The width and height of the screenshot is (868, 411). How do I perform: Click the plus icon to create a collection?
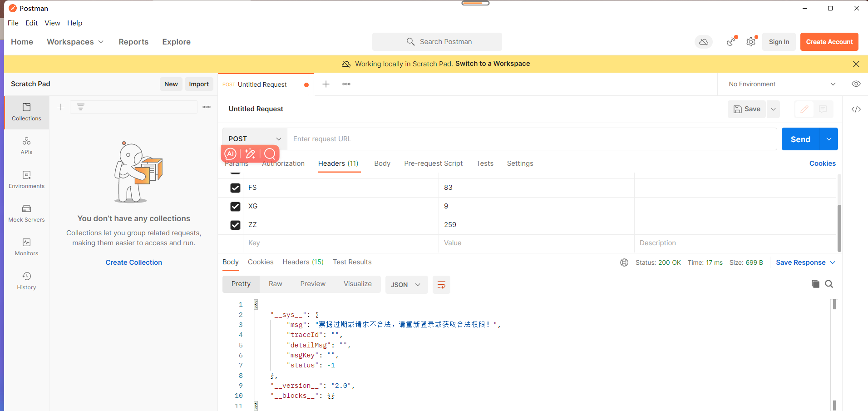(x=61, y=107)
